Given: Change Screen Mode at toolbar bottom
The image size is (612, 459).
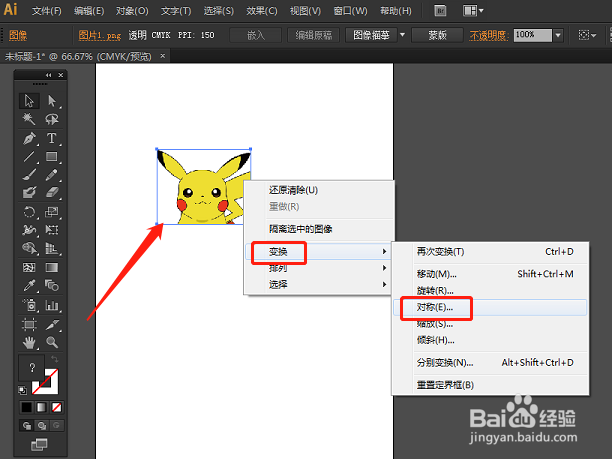Looking at the screenshot, I should point(39,444).
